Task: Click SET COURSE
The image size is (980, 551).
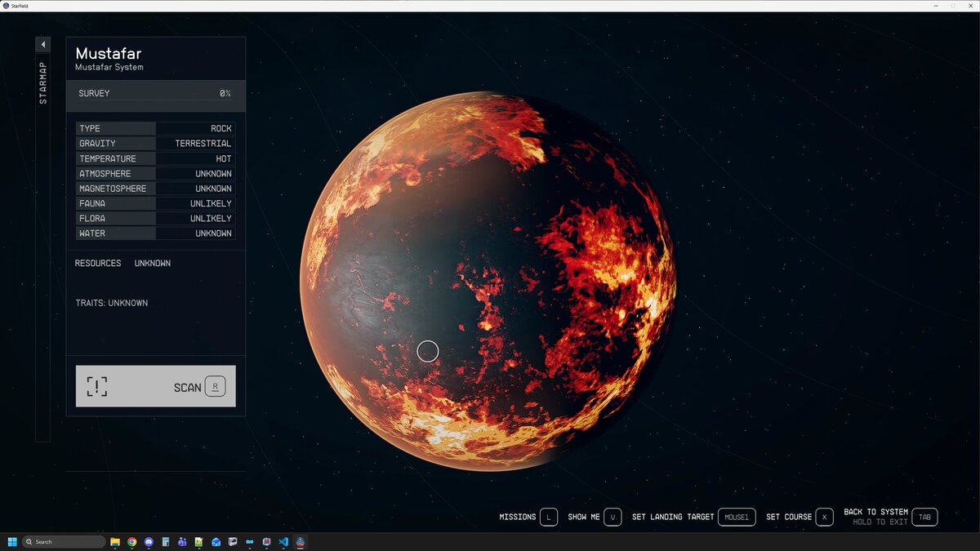Action: pyautogui.click(x=789, y=517)
